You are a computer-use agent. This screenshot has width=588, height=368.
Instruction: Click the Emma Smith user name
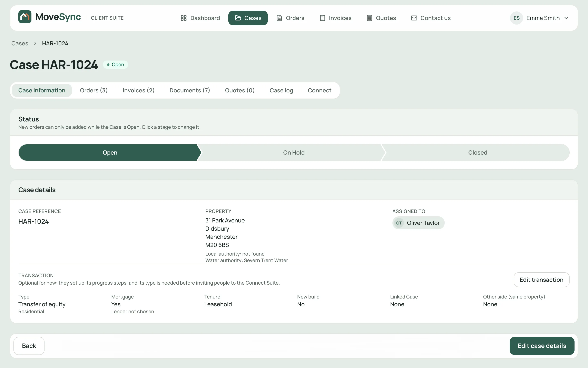point(543,18)
